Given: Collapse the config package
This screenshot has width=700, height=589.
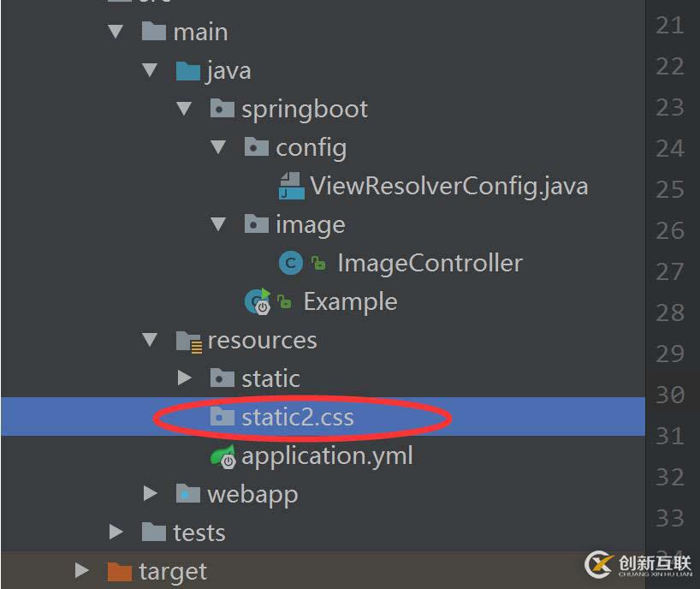Looking at the screenshot, I should click(x=219, y=147).
